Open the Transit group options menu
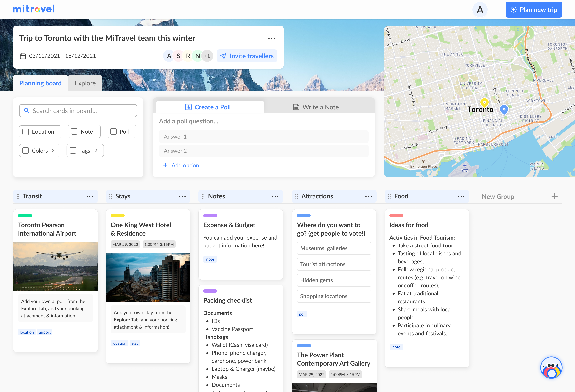This screenshot has width=575, height=392. [90, 196]
